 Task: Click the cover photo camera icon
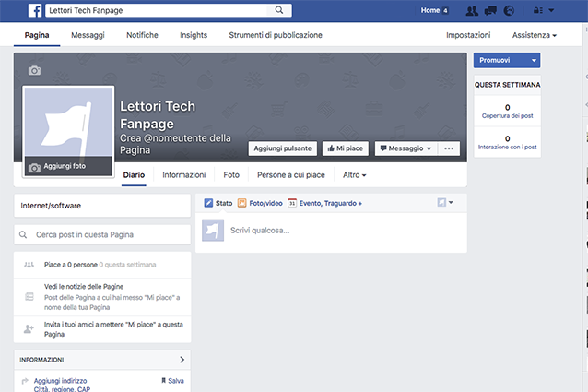pos(34,70)
